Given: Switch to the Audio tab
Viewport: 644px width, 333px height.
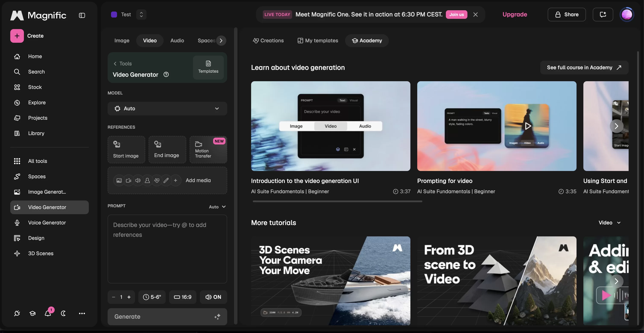Looking at the screenshot, I should tap(177, 41).
